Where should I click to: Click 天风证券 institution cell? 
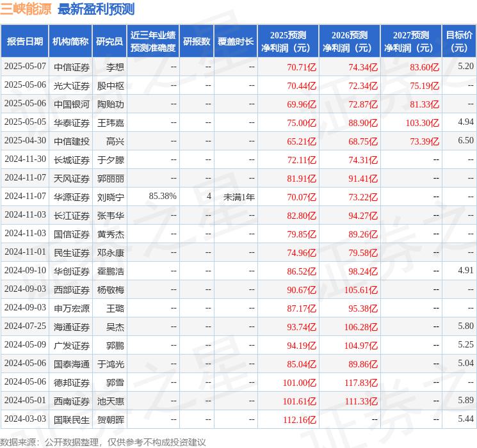click(x=72, y=179)
